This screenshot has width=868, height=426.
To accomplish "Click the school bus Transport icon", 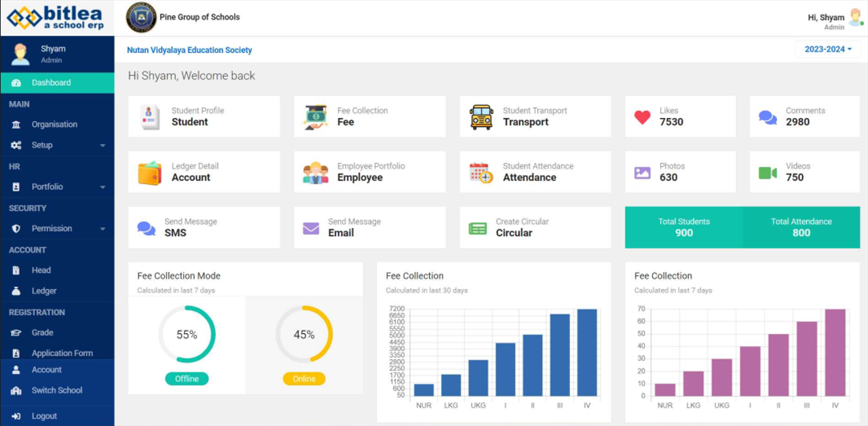I will (481, 117).
